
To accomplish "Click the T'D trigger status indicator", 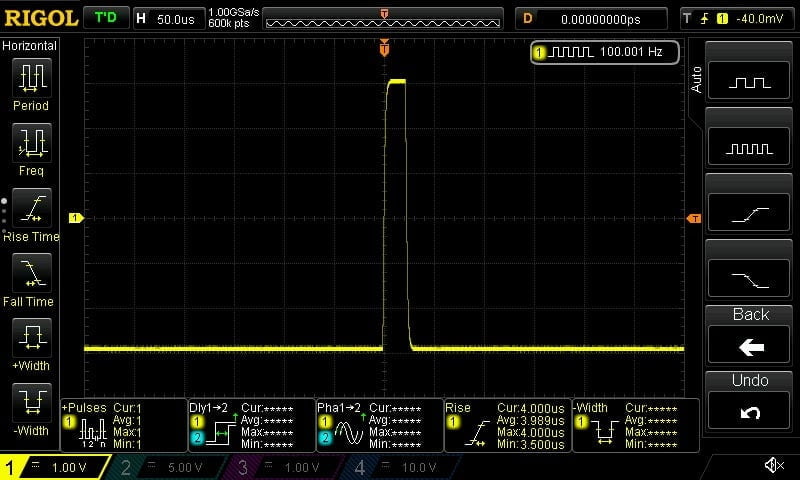I will (x=106, y=18).
